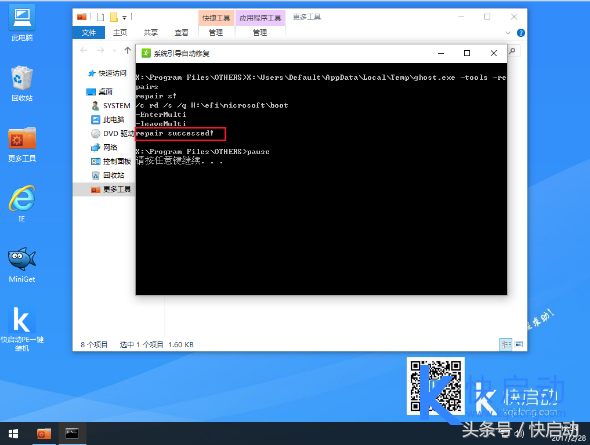Click the properties icon in the quick access toolbar
590x445 pixels.
pyautogui.click(x=100, y=17)
